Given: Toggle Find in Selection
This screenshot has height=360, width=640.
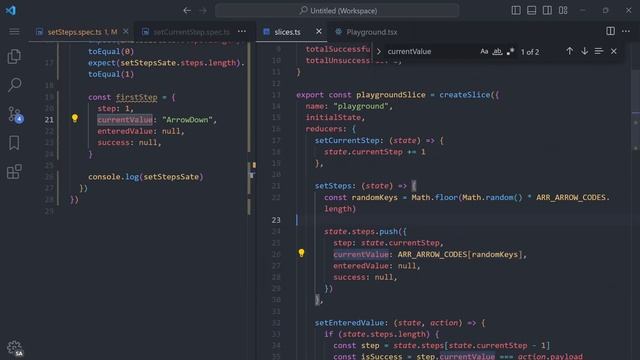Looking at the screenshot, I should [x=599, y=51].
